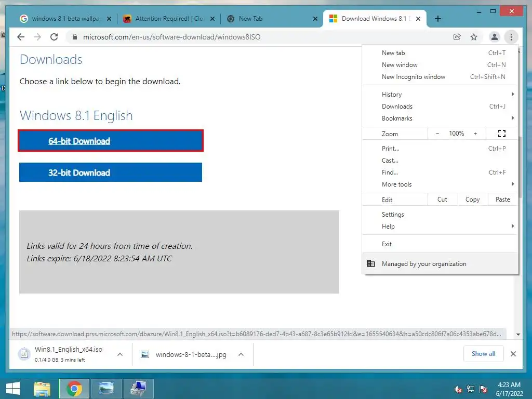This screenshot has height=399, width=532.
Task: Choose New window from the menu
Action: click(x=440, y=65)
